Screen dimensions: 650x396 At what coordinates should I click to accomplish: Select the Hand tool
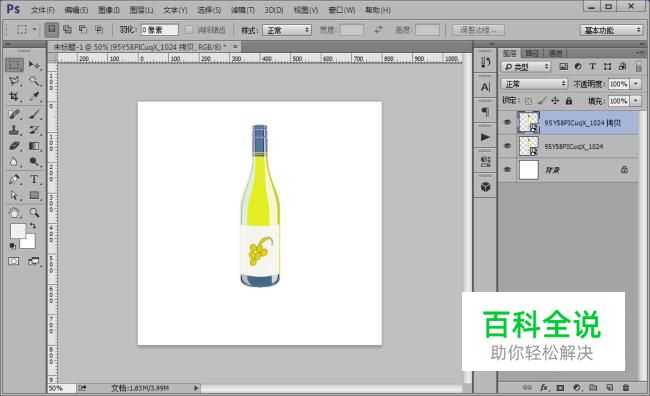click(14, 213)
